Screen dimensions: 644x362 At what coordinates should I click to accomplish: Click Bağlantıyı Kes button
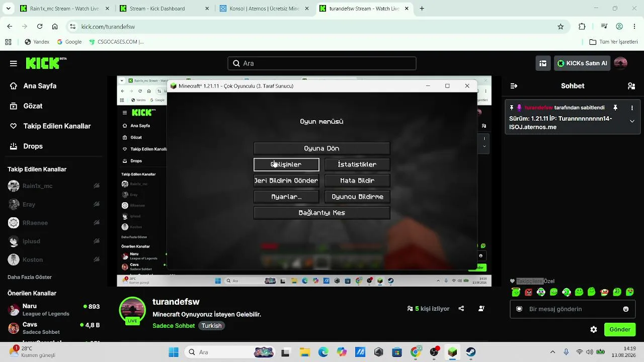click(322, 213)
